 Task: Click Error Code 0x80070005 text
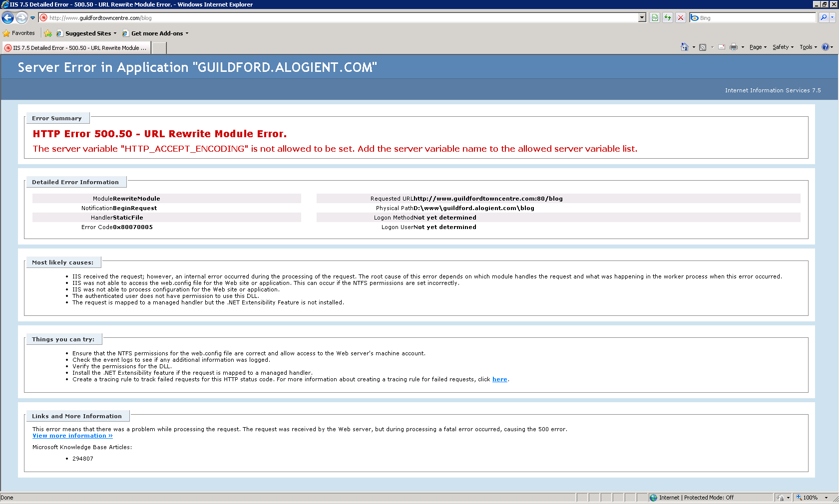pos(117,227)
